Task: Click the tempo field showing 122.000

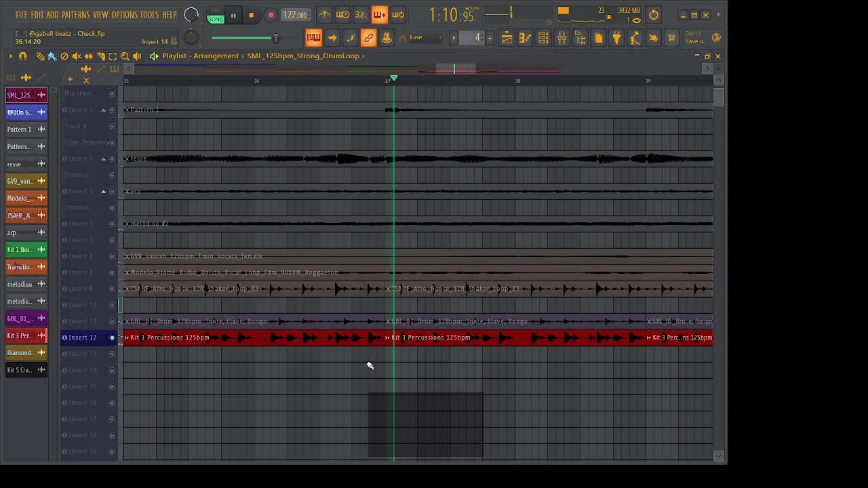Action: [x=295, y=15]
